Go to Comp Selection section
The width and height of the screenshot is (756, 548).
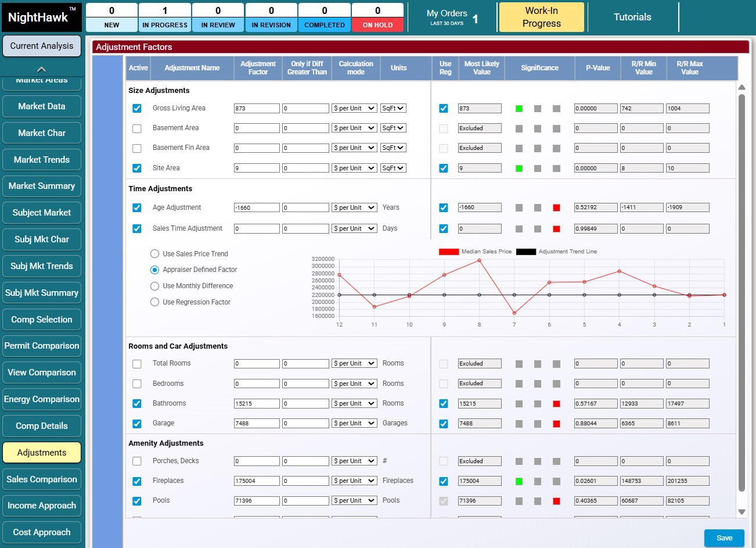[x=42, y=320]
